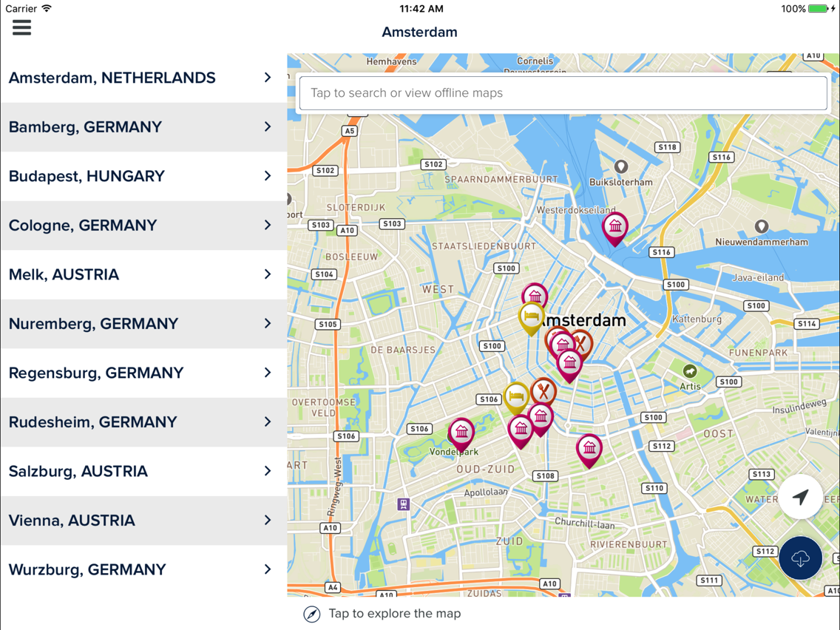
Task: Open the Wurzburg, GERMANY row
Action: (x=143, y=569)
